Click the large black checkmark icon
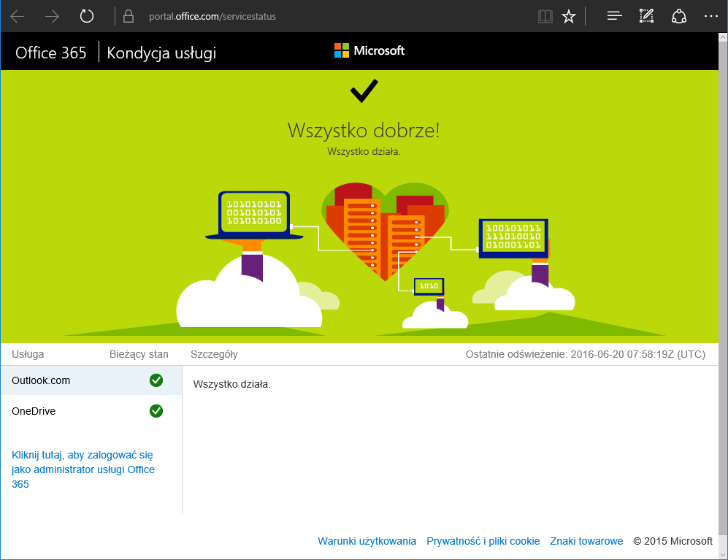 coord(364,91)
